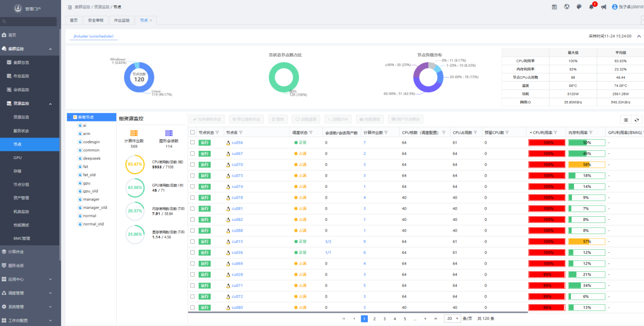Viewport: 644px width, 326px height.
Task: Toggle the sidebar hamburger menu icon
Action: (x=70, y=7)
